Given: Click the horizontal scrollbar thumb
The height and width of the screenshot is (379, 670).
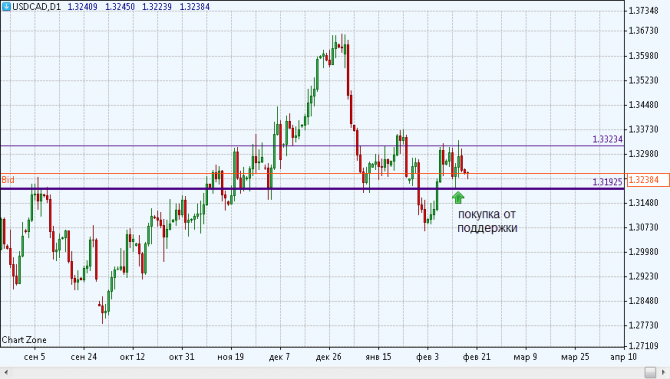Looking at the screenshot, I should [x=650, y=373].
